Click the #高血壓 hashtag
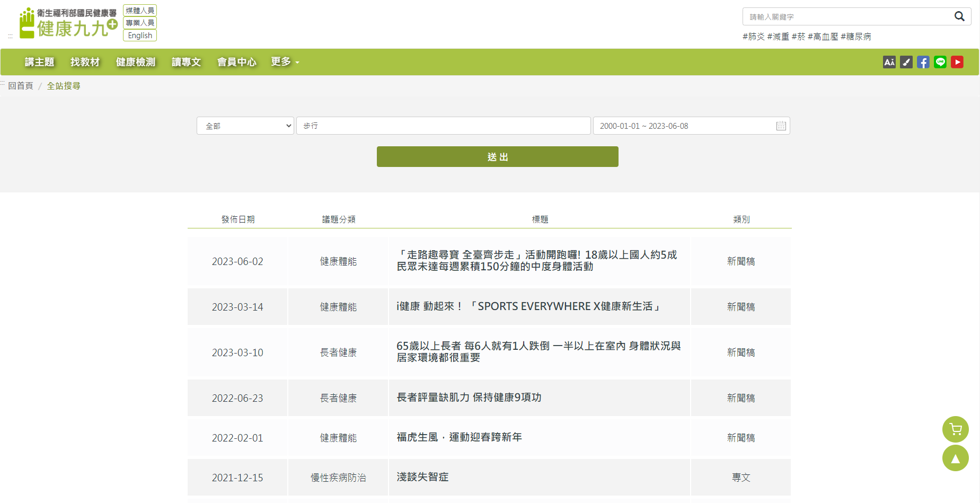The image size is (980, 503). (x=823, y=37)
